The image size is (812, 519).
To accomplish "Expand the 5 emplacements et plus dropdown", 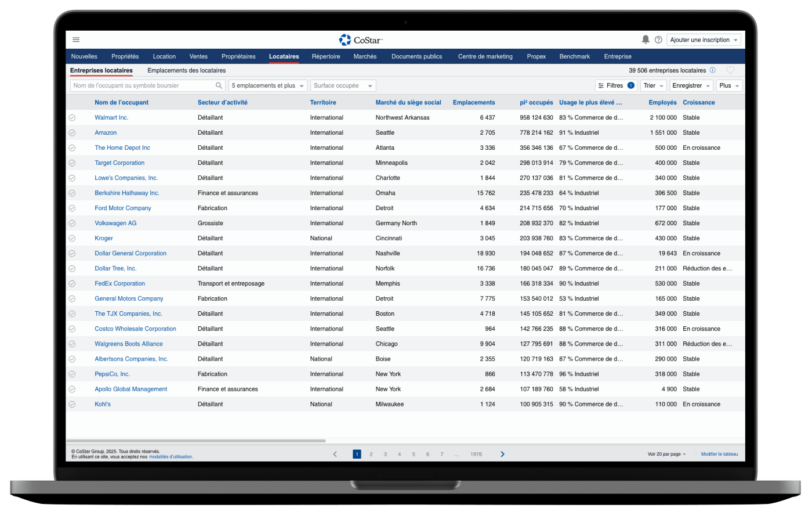I will [x=268, y=86].
